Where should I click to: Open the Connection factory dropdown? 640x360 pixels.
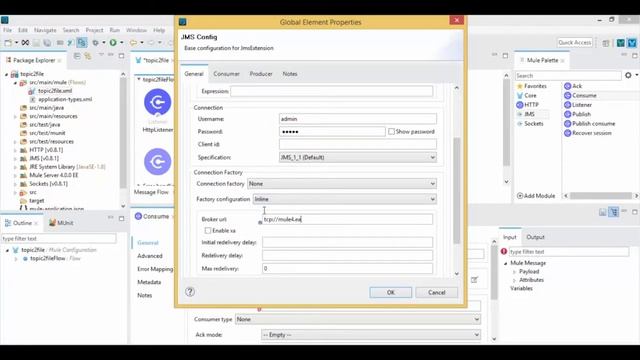click(x=342, y=184)
